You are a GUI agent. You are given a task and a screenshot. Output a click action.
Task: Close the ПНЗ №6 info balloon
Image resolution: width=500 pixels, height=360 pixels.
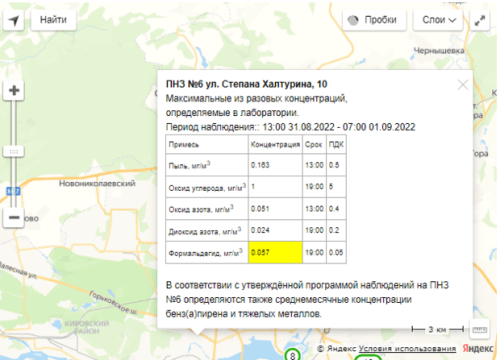tap(463, 85)
